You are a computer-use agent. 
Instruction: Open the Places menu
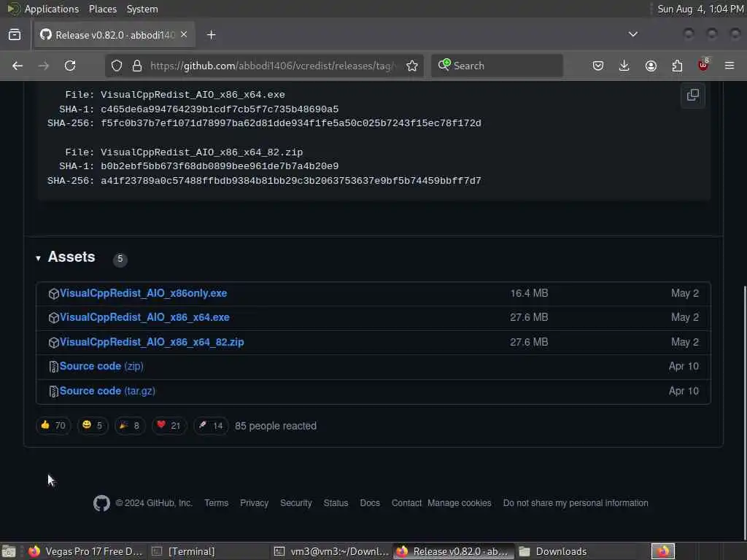(x=103, y=9)
